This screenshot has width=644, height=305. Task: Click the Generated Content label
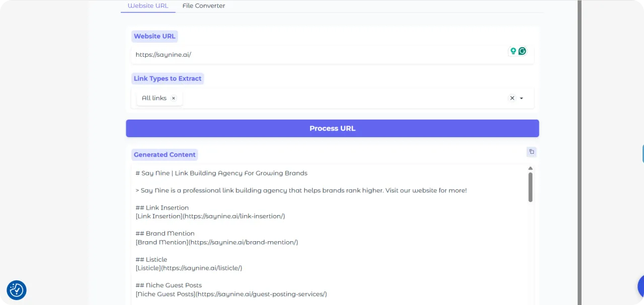pos(165,155)
